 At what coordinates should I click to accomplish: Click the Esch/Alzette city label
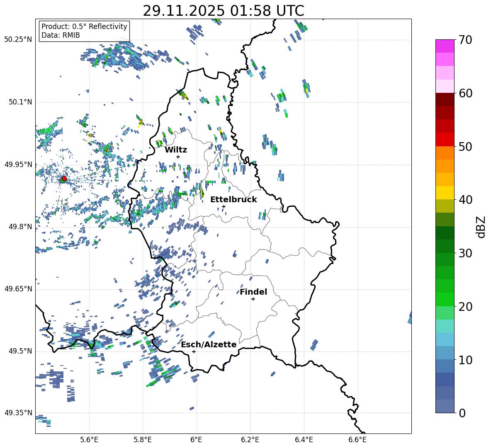209,344
